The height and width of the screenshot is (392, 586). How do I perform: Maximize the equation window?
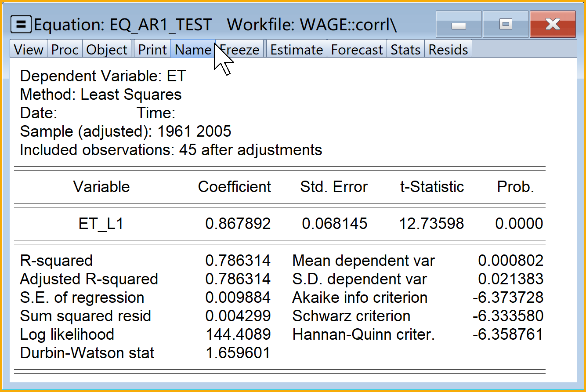coord(506,24)
